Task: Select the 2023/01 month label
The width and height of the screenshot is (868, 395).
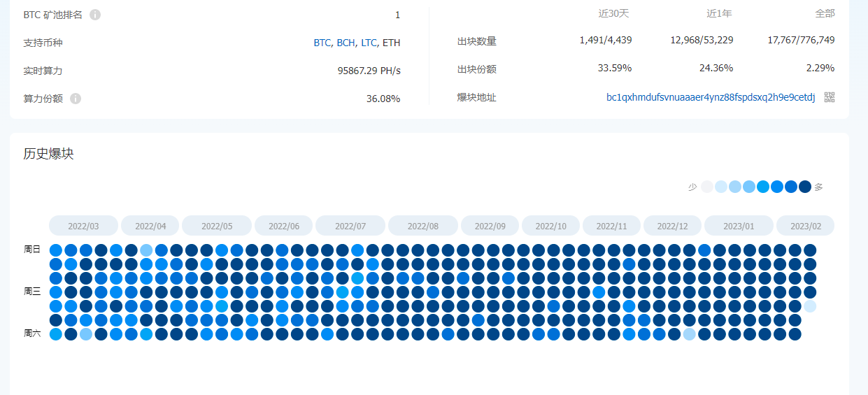Action: tap(739, 226)
